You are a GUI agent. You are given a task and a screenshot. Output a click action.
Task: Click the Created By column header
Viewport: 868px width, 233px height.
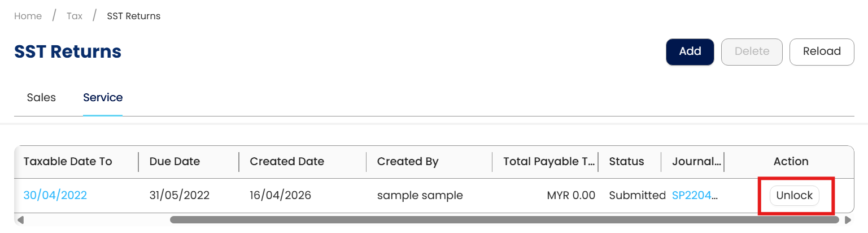408,161
